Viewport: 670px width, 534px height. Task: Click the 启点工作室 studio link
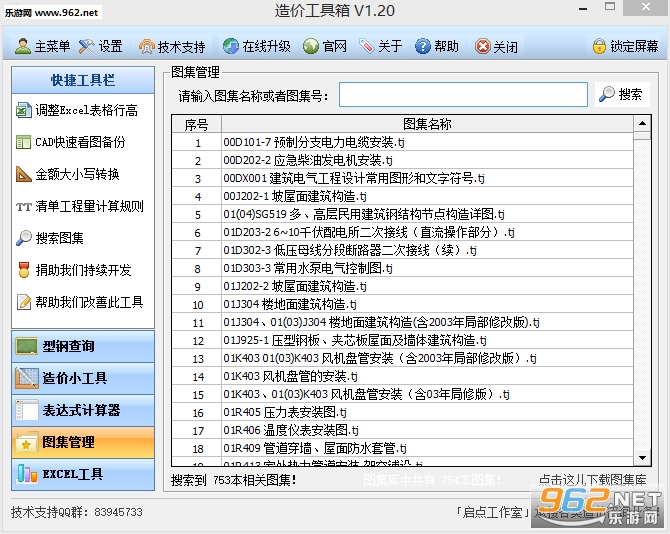pyautogui.click(x=492, y=512)
